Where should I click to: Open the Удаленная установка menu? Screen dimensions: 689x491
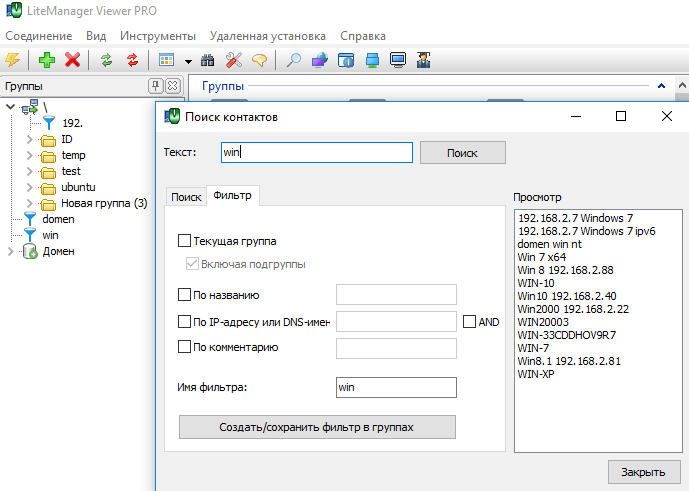click(x=268, y=36)
